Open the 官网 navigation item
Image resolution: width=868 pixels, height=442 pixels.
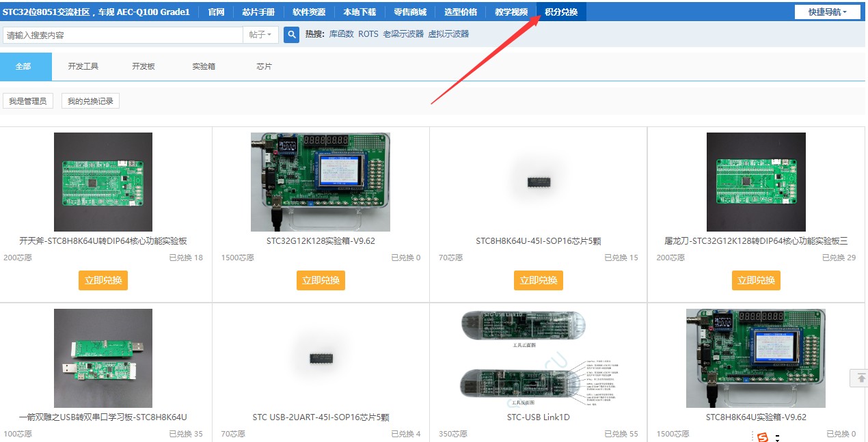click(216, 12)
